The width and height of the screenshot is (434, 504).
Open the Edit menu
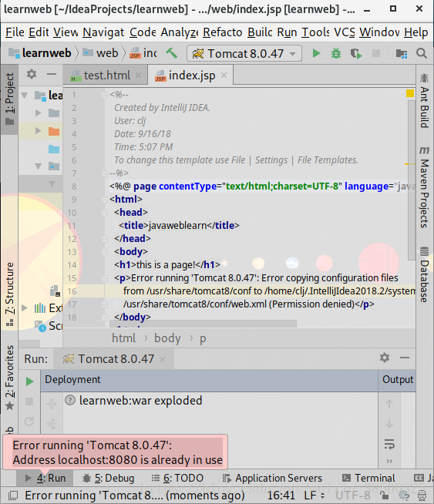coord(39,32)
